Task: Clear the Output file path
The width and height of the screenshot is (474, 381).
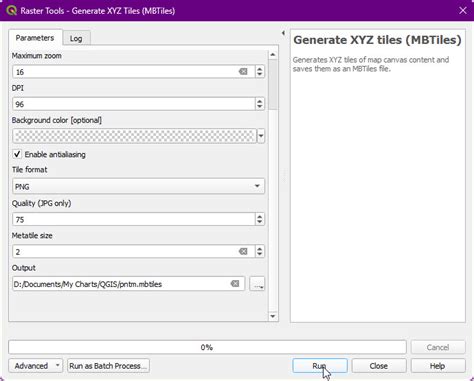Action: tap(235, 284)
